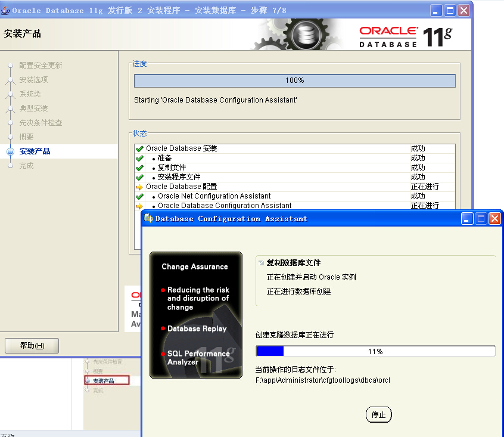This screenshot has height=437, width=504.
Task: Minimize the Oracle installer window
Action: click(435, 11)
